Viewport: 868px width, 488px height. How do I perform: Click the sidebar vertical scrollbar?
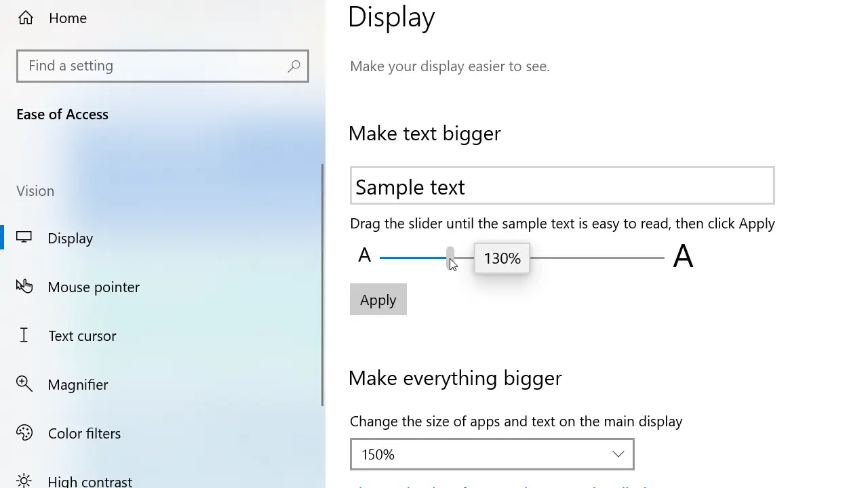[323, 285]
